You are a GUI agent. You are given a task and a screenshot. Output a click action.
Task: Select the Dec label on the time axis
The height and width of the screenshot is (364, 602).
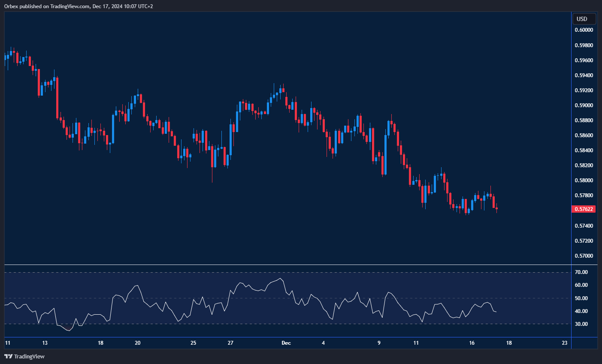pos(286,343)
